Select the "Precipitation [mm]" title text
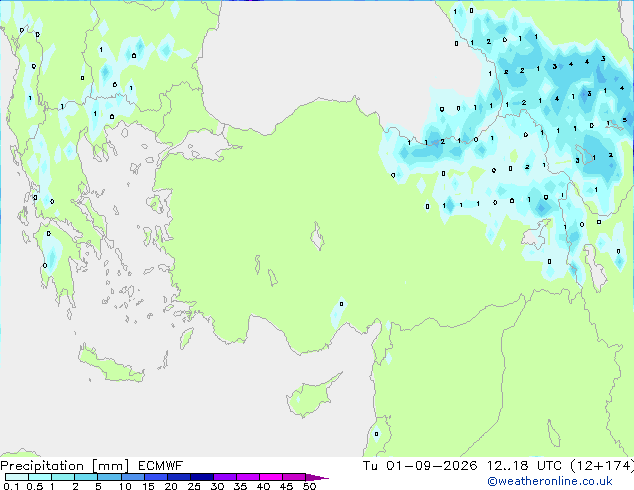This screenshot has width=634, height=490. click(65, 466)
